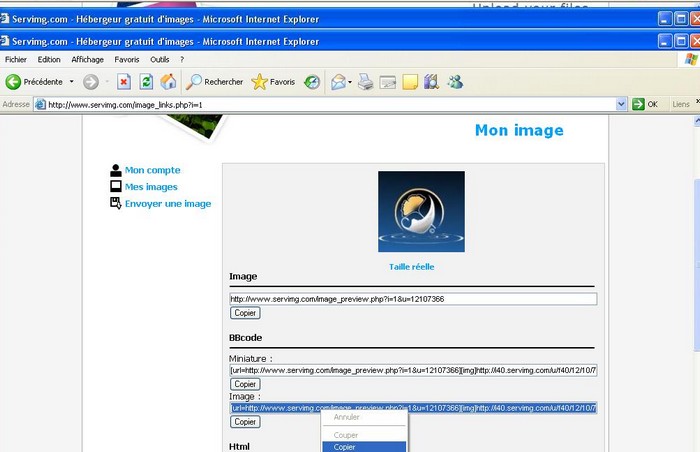Click the Précédente back button

coord(35,82)
